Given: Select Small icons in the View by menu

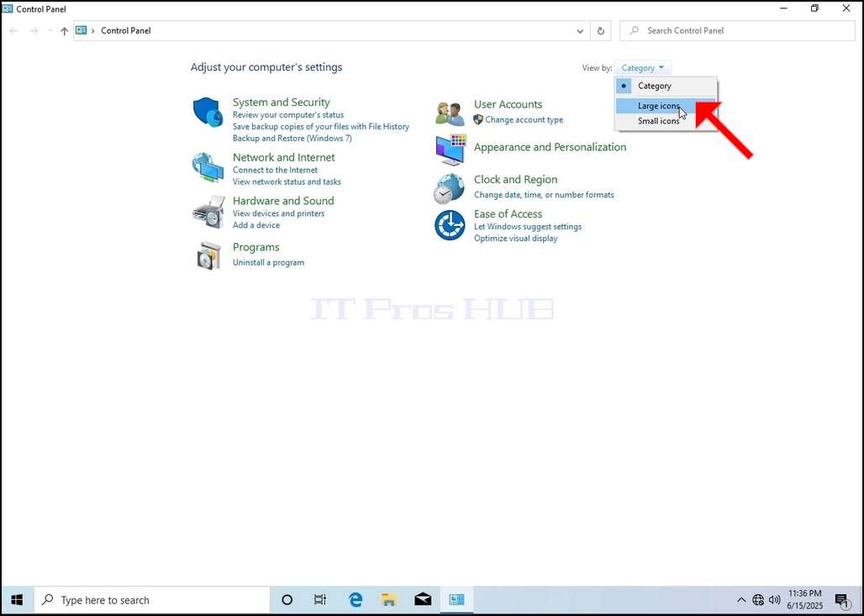Looking at the screenshot, I should click(666, 121).
